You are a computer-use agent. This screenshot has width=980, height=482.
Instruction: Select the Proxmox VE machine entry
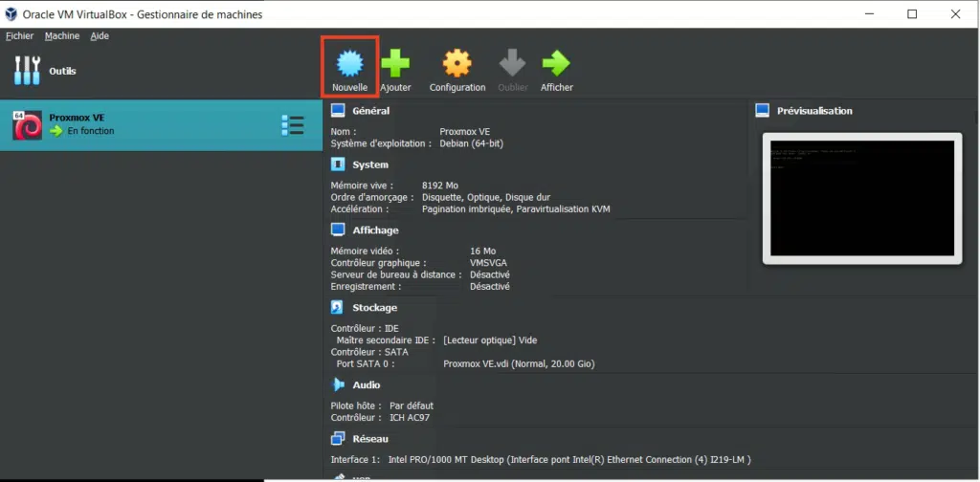pos(161,125)
